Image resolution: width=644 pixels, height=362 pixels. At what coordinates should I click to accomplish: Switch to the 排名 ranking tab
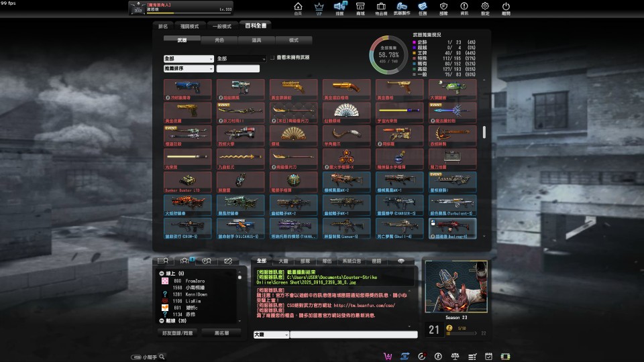point(163,26)
